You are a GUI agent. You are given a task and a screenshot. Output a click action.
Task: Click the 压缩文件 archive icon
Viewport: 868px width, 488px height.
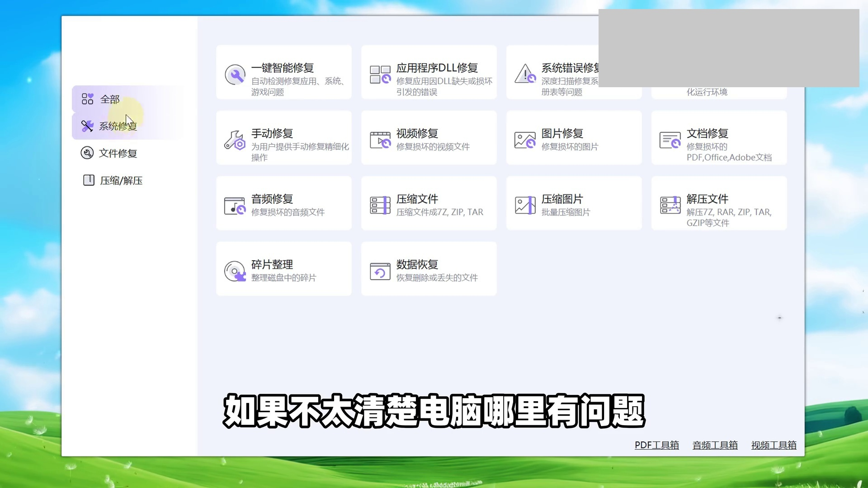[380, 206]
